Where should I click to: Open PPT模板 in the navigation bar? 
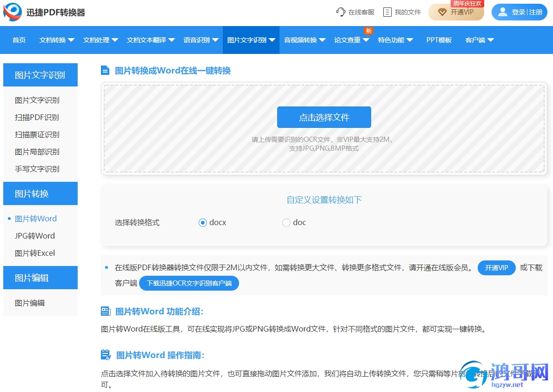pos(439,40)
